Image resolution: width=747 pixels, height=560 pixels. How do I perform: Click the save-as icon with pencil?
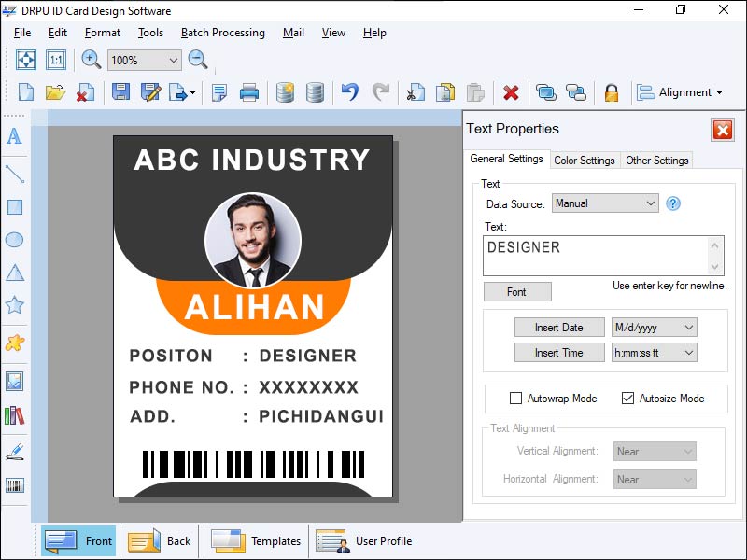pyautogui.click(x=150, y=91)
